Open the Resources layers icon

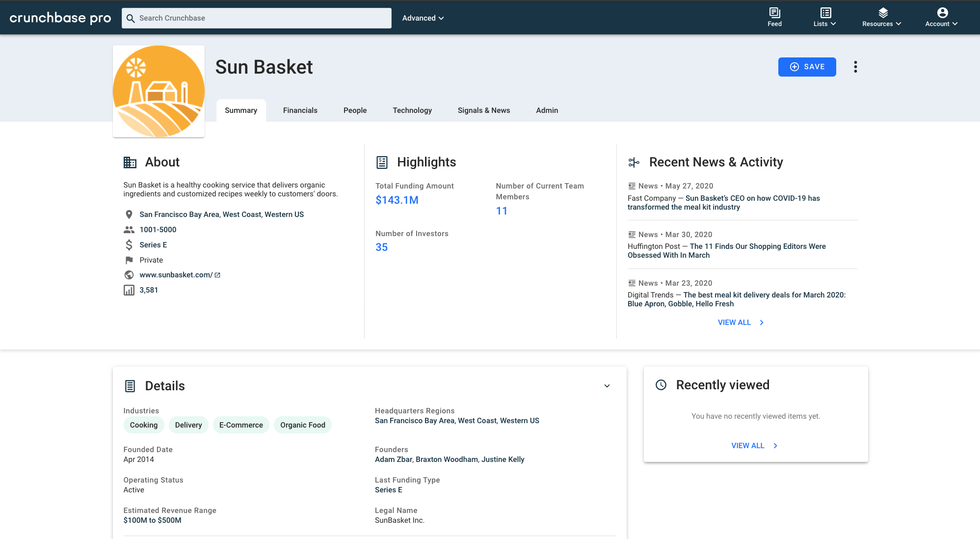click(x=883, y=13)
